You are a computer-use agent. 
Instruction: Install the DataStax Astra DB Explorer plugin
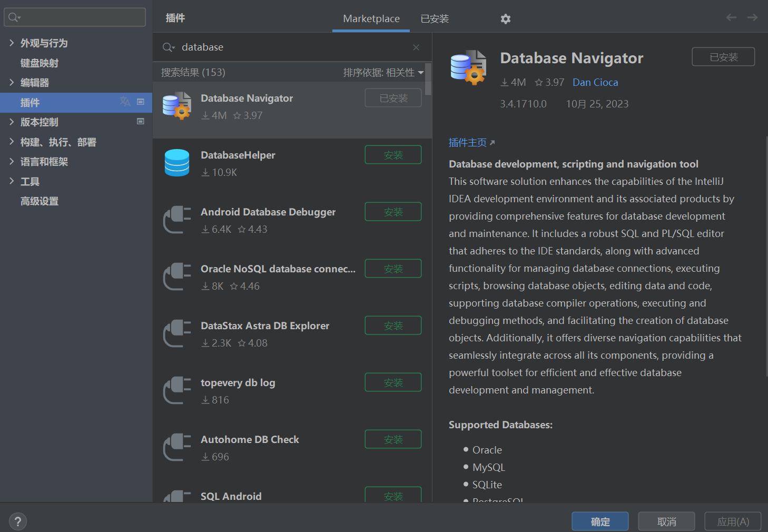pos(393,326)
